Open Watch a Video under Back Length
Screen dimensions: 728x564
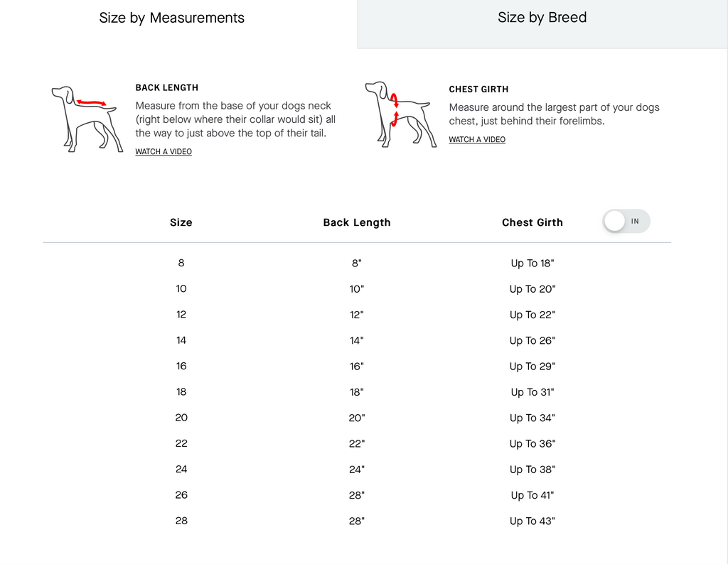pyautogui.click(x=164, y=152)
